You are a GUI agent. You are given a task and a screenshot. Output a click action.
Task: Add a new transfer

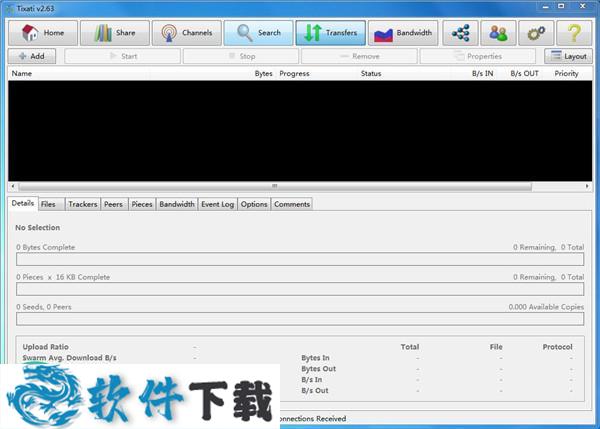point(32,56)
